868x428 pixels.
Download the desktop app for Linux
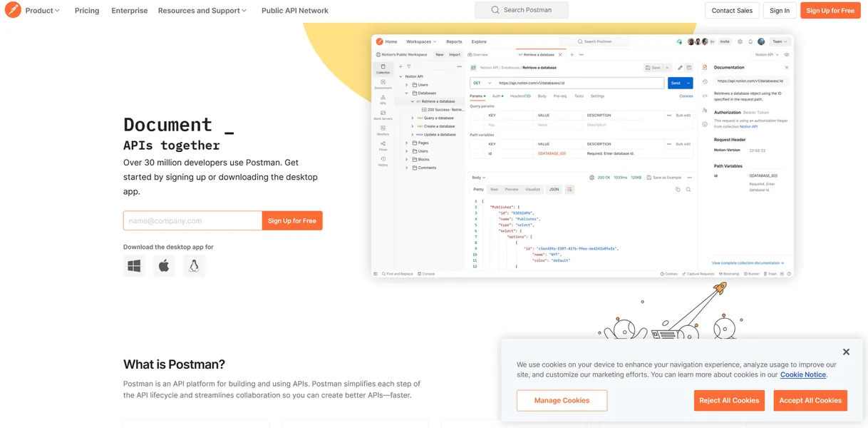point(193,266)
